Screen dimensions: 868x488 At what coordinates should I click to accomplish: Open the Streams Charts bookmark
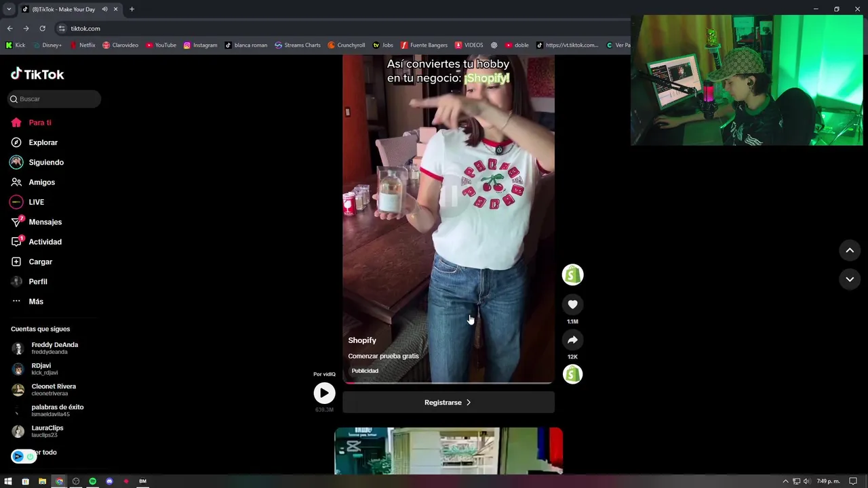coord(298,45)
